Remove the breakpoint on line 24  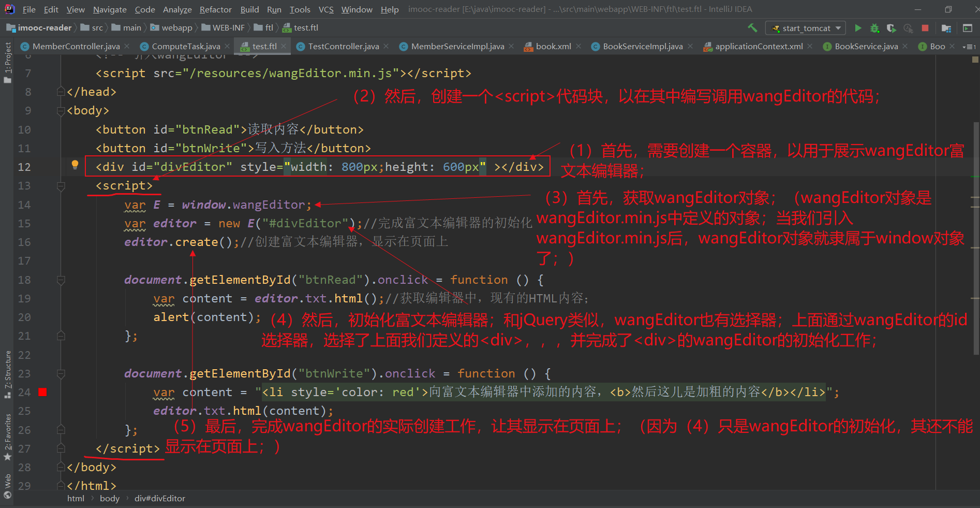tap(42, 393)
